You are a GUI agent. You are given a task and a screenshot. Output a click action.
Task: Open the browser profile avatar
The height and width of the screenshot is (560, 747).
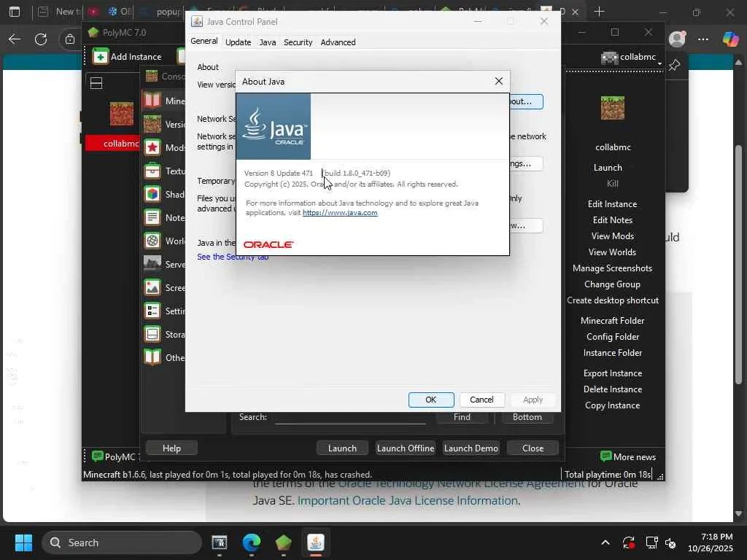677,39
